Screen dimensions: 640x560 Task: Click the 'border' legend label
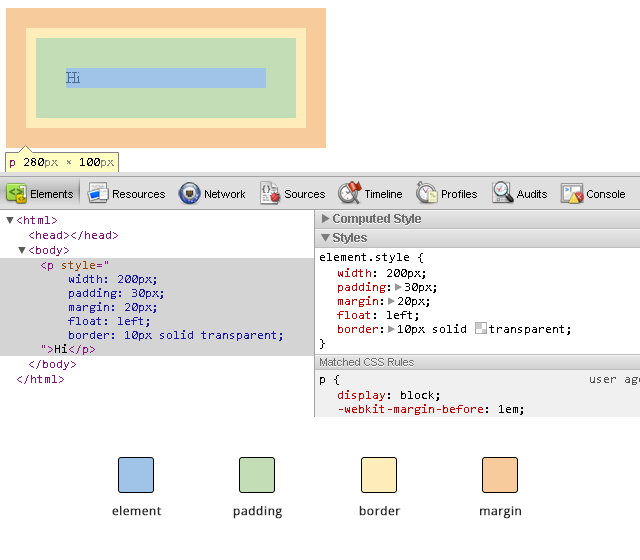click(x=379, y=511)
